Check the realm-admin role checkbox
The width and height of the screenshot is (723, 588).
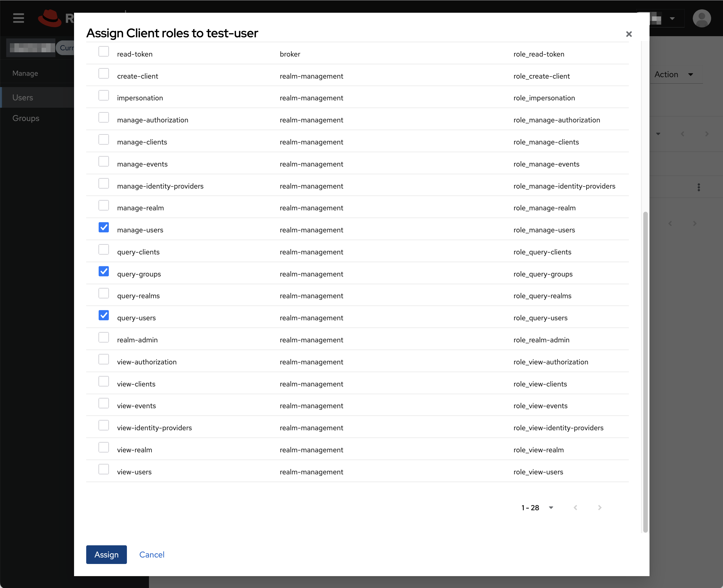tap(104, 337)
